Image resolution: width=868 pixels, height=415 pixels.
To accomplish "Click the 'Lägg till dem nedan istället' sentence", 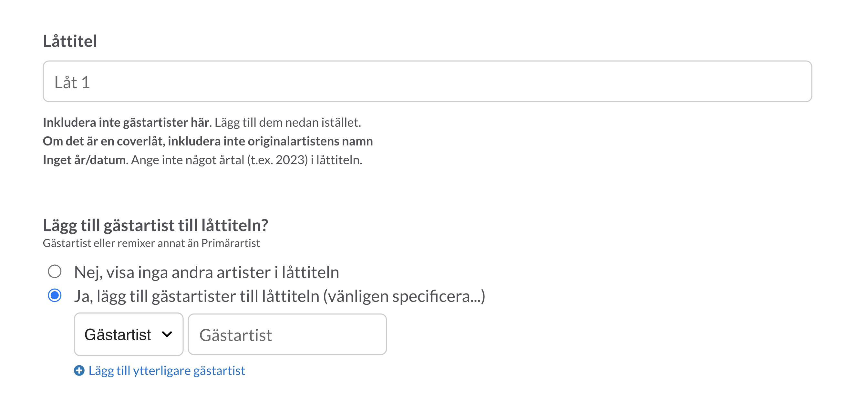I will (x=288, y=122).
